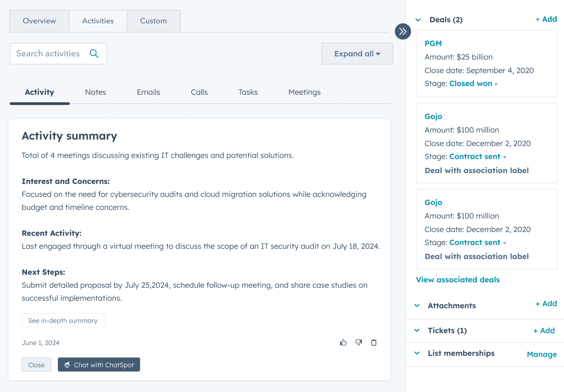The width and height of the screenshot is (564, 392).
Task: Click Chat with ChatSpot button
Action: 99,365
